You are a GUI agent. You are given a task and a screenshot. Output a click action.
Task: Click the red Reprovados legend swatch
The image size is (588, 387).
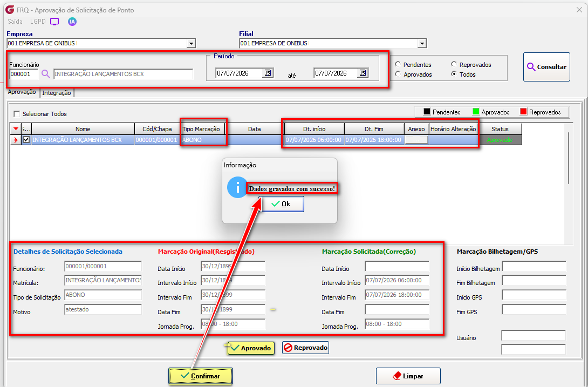tap(523, 112)
